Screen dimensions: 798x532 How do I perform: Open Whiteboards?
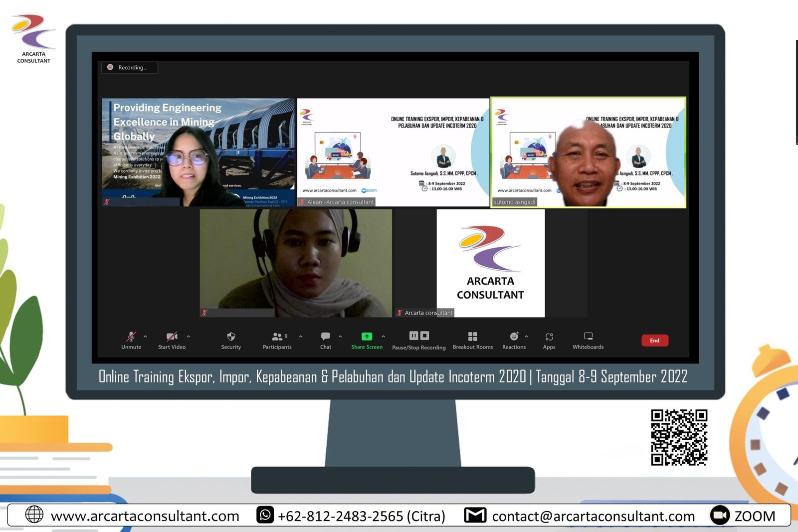coord(588,337)
